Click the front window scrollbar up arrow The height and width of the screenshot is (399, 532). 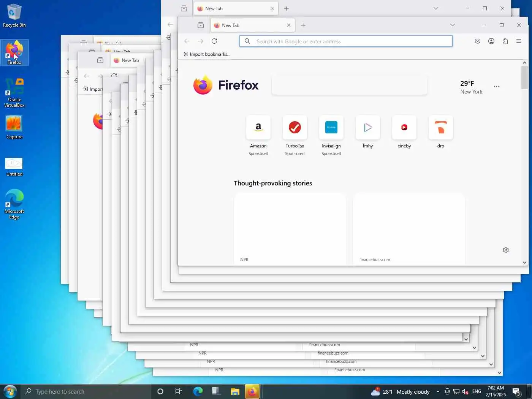(x=524, y=63)
